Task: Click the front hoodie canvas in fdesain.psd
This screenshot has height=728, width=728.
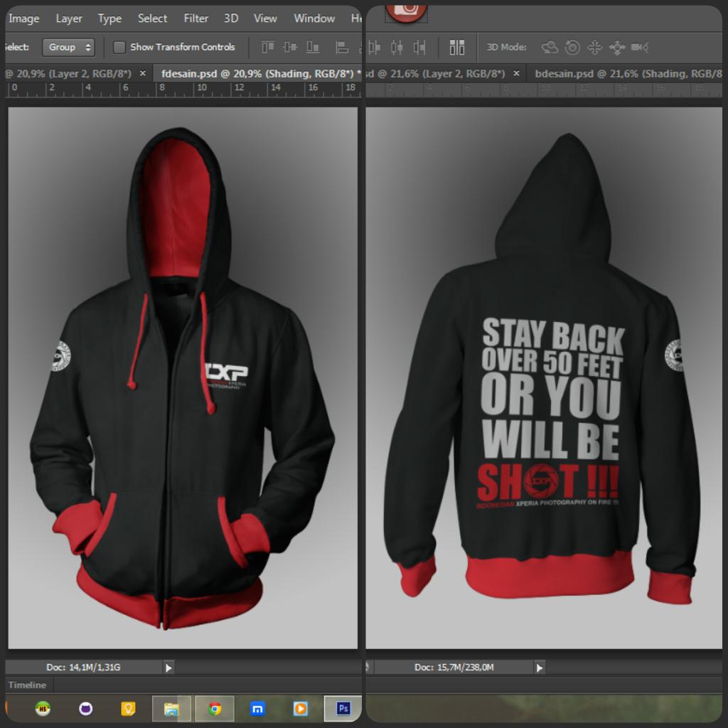Action: click(x=183, y=378)
